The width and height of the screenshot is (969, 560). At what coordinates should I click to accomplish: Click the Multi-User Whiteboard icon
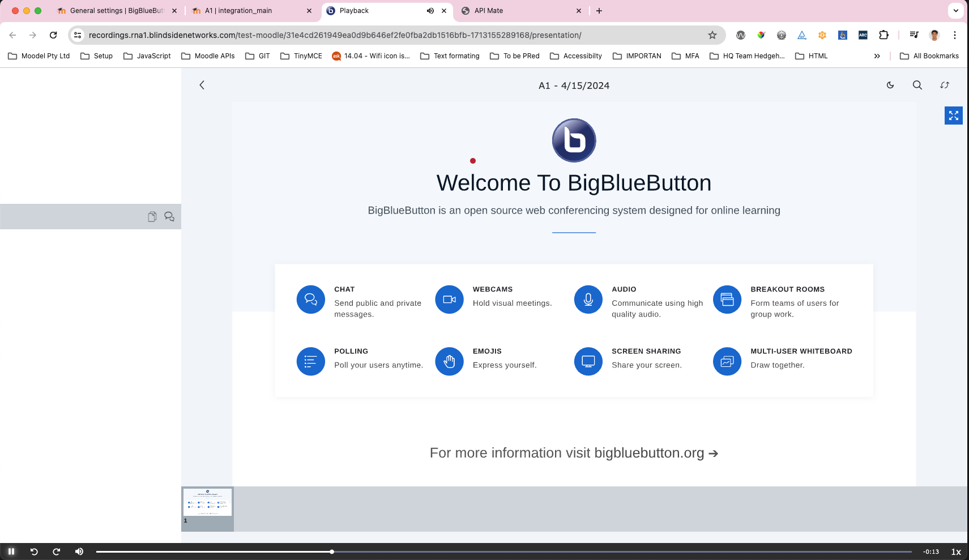coord(727,361)
